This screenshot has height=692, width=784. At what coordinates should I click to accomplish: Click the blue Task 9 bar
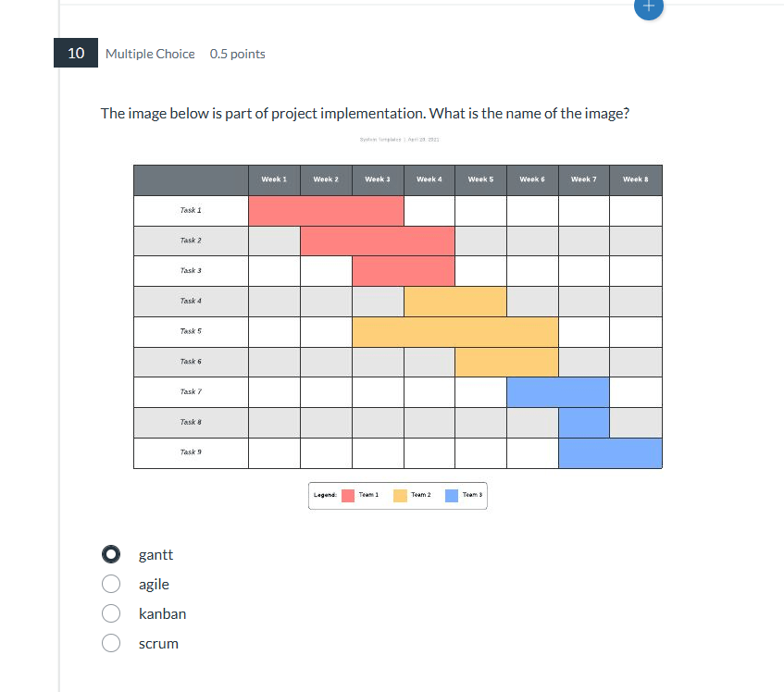610,453
